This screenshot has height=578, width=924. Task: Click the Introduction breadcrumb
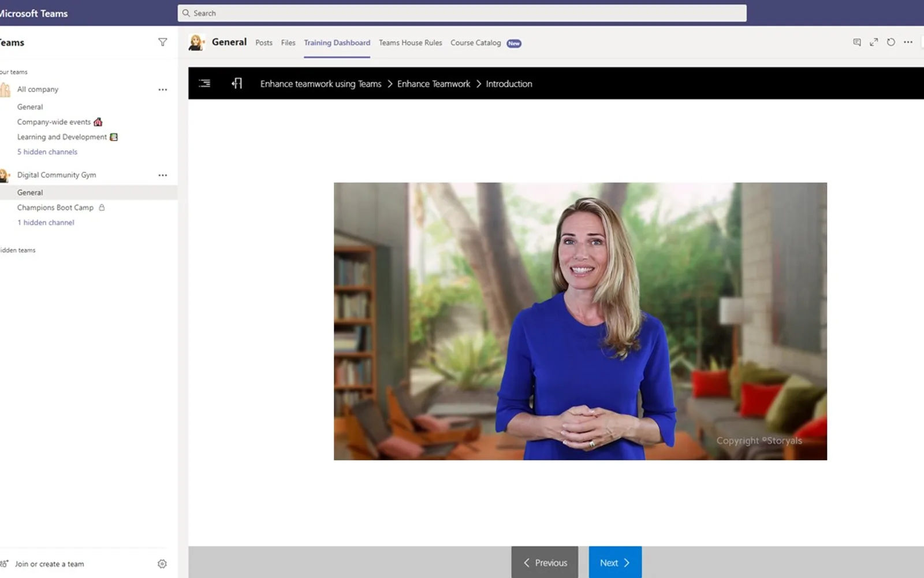coord(509,84)
